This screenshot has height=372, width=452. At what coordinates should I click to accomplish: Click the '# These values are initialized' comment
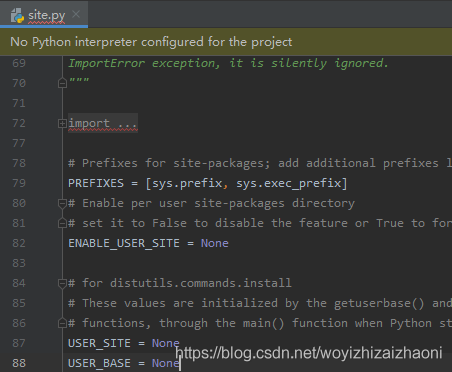(x=260, y=303)
